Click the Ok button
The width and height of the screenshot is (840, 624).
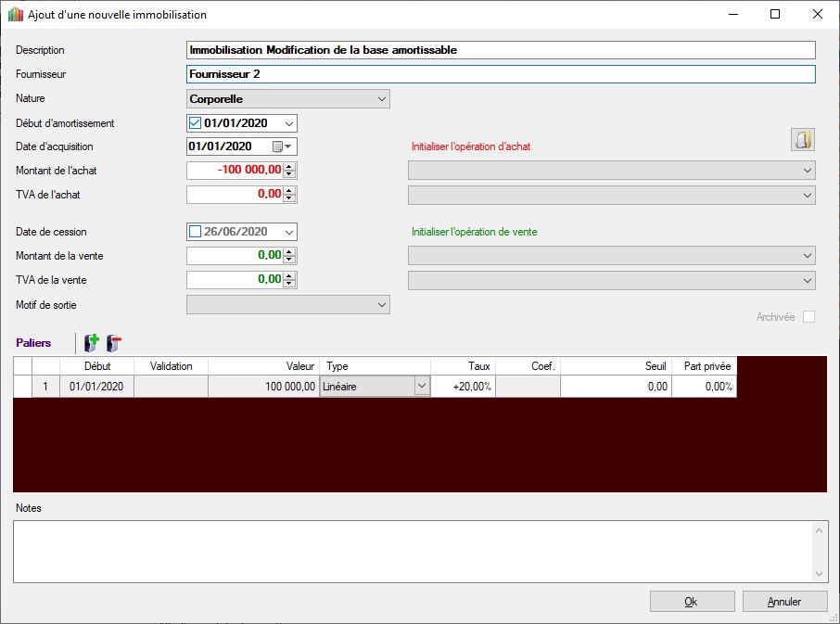tap(692, 602)
